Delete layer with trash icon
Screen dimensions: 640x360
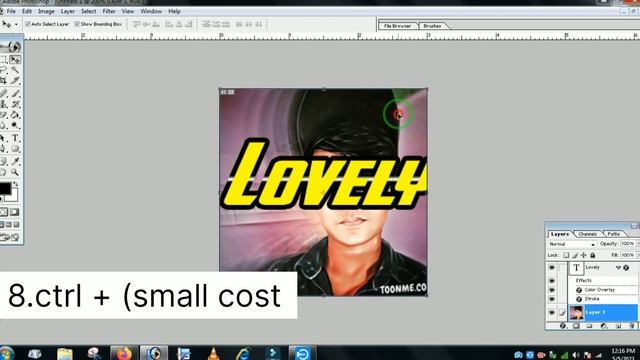(x=632, y=326)
